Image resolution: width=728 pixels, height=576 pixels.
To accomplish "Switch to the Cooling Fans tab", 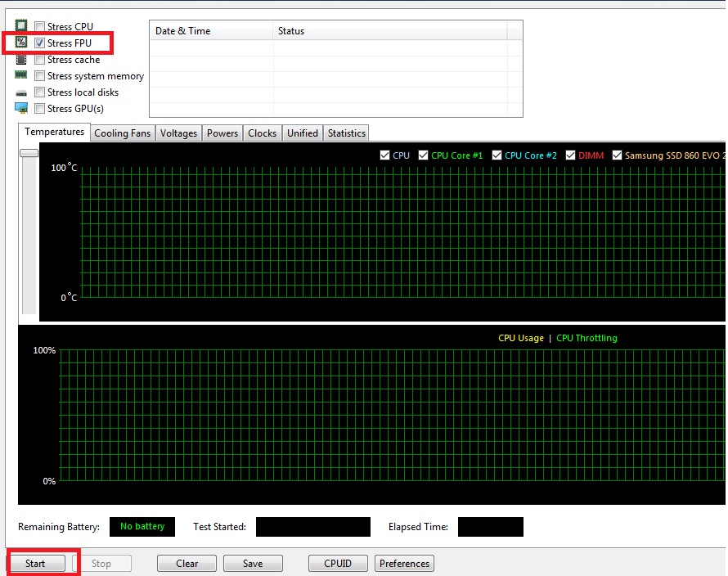I will (123, 133).
